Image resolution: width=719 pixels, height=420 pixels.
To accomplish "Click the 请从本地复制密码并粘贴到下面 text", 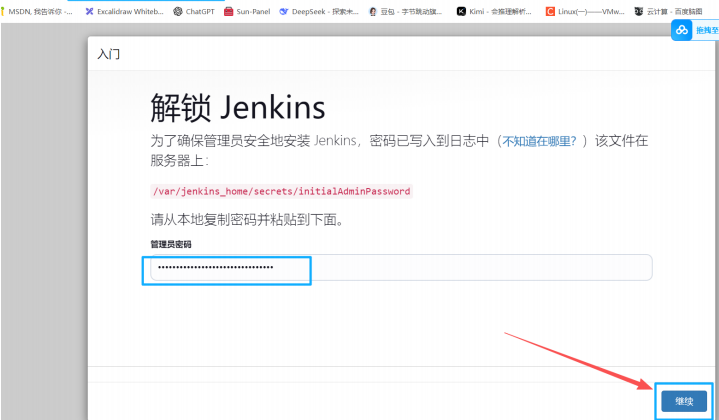I will click(x=248, y=220).
